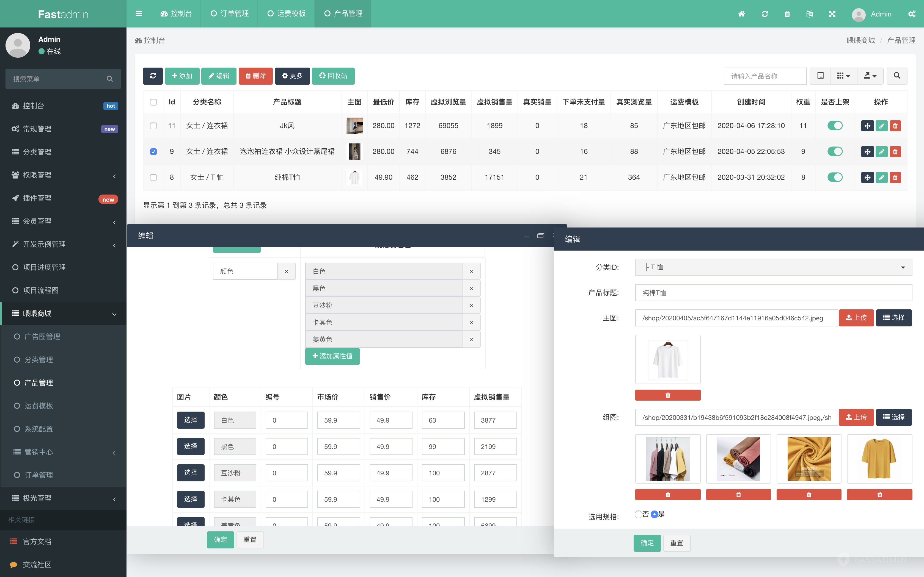Open the columns grid dropdown button

(x=843, y=76)
